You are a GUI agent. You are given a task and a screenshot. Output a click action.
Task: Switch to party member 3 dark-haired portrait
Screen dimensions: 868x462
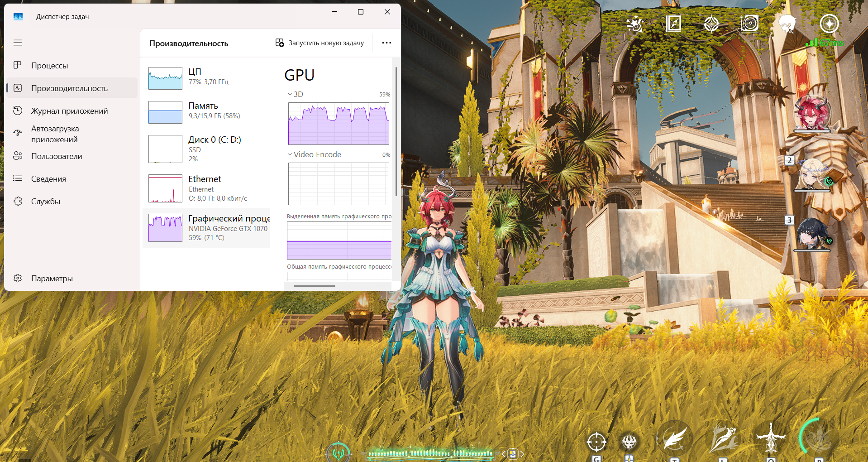[813, 234]
